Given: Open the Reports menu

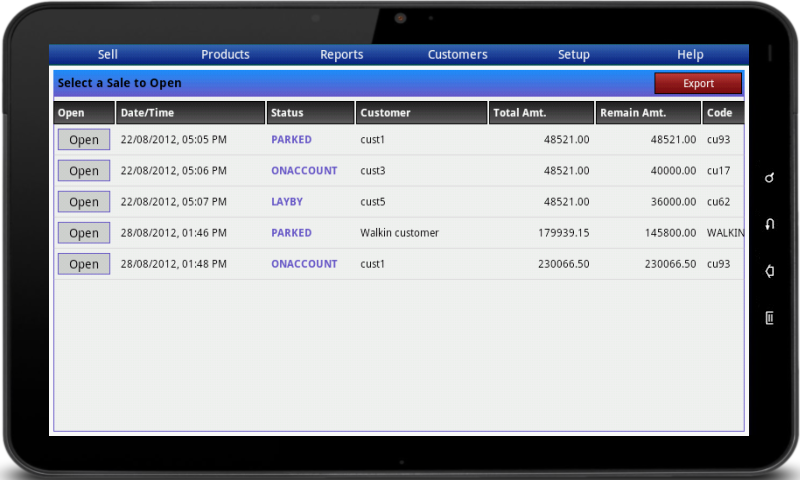Looking at the screenshot, I should click(x=341, y=55).
